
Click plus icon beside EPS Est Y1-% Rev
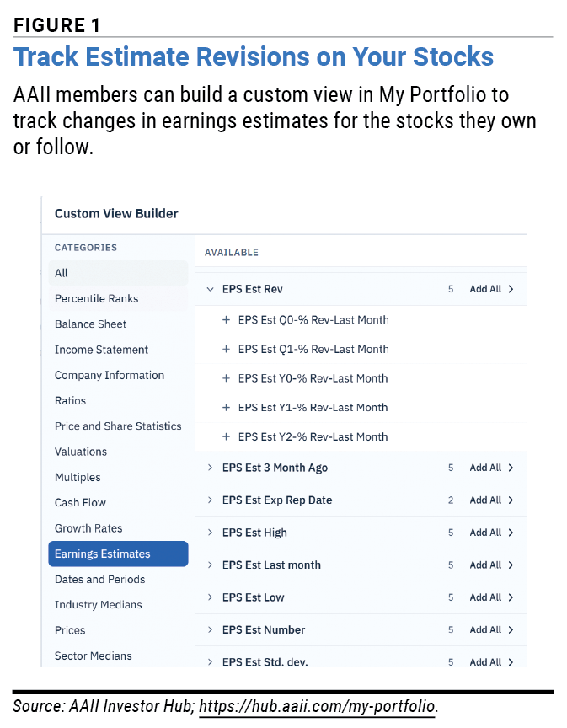click(x=226, y=408)
